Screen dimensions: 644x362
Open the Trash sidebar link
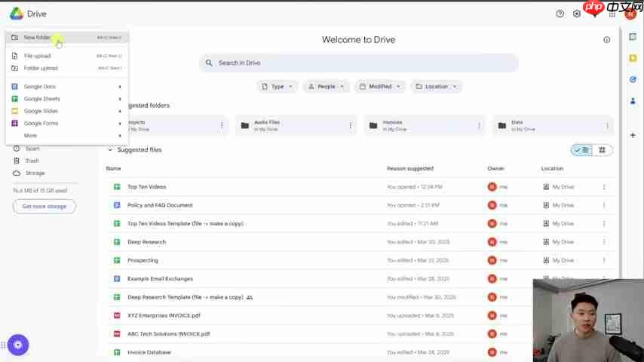[32, 161]
